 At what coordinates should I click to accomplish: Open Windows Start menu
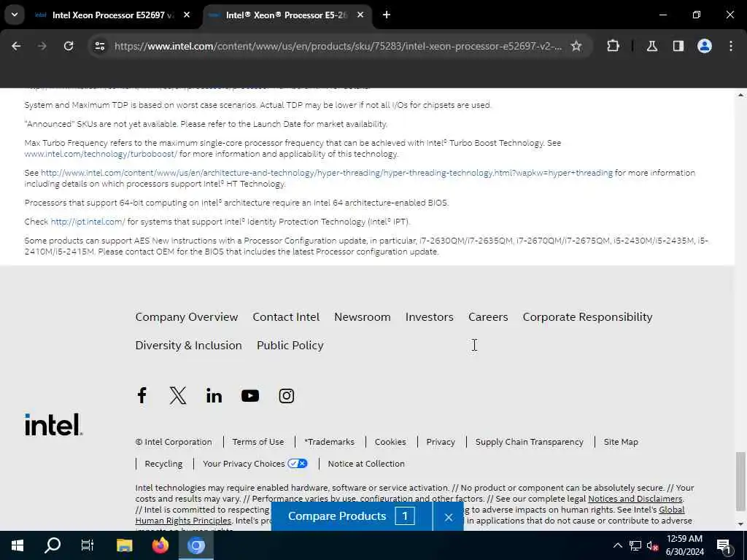[x=18, y=545]
